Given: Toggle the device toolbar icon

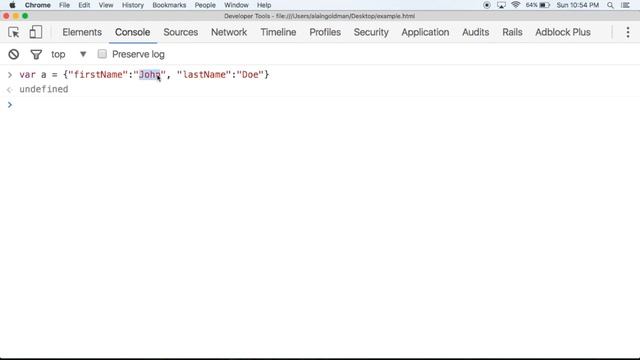Looking at the screenshot, I should (x=36, y=32).
